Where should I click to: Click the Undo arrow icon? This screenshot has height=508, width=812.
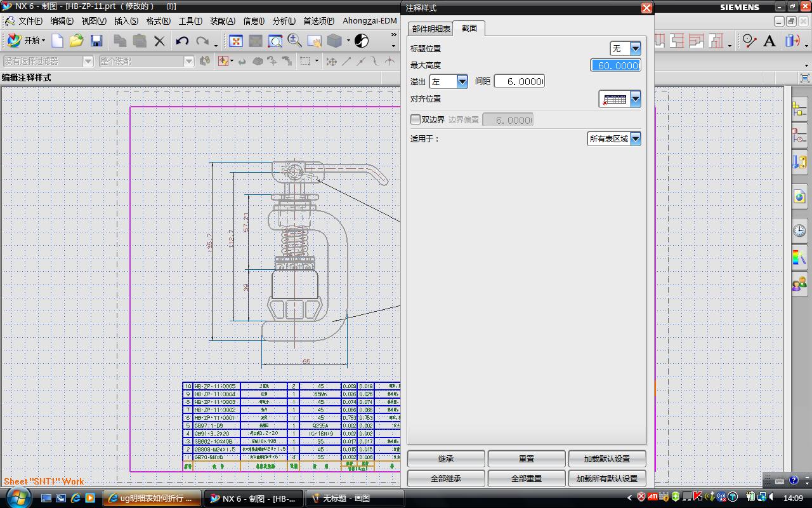182,41
